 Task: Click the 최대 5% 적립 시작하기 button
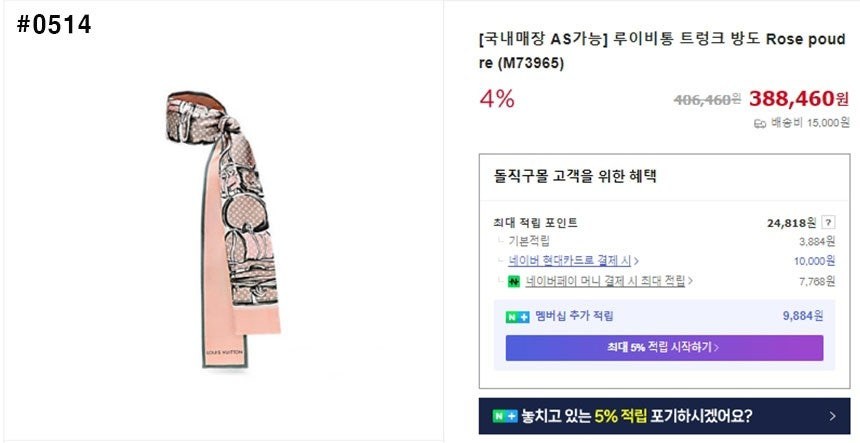tap(664, 347)
